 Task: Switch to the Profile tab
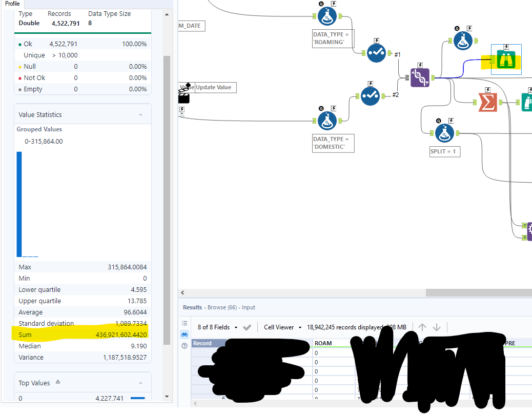(x=12, y=4)
